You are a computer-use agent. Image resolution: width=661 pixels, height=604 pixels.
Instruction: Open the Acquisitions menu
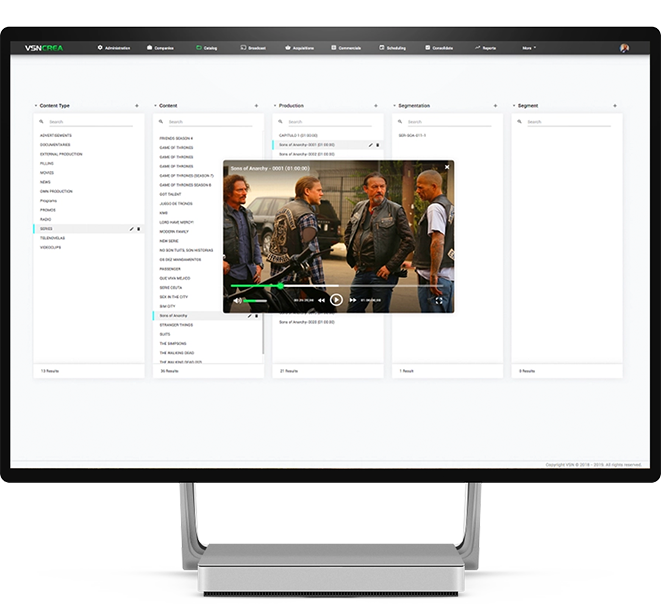(299, 48)
